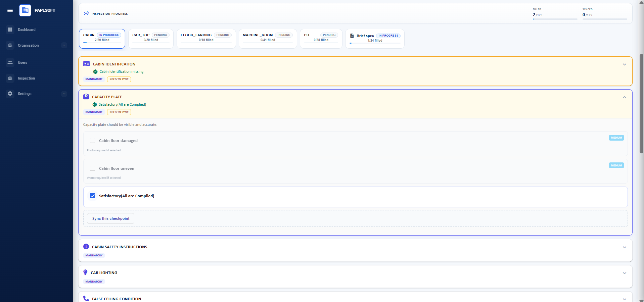Click the Car Lighting bulb icon
The image size is (644, 302).
[85, 272]
